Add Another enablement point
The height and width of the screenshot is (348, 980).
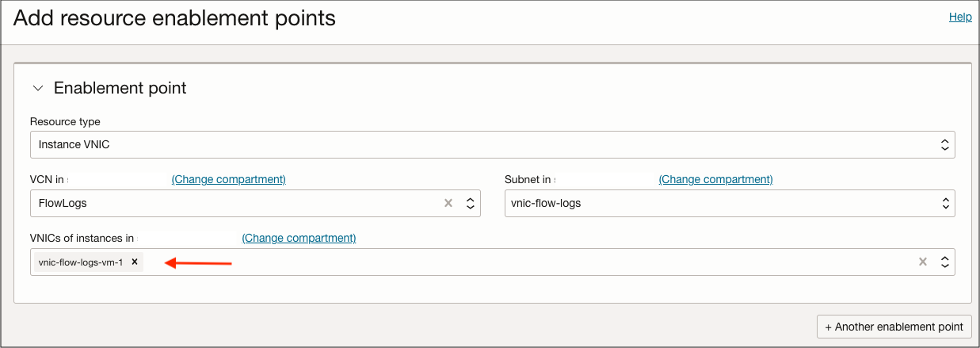pyautogui.click(x=894, y=327)
